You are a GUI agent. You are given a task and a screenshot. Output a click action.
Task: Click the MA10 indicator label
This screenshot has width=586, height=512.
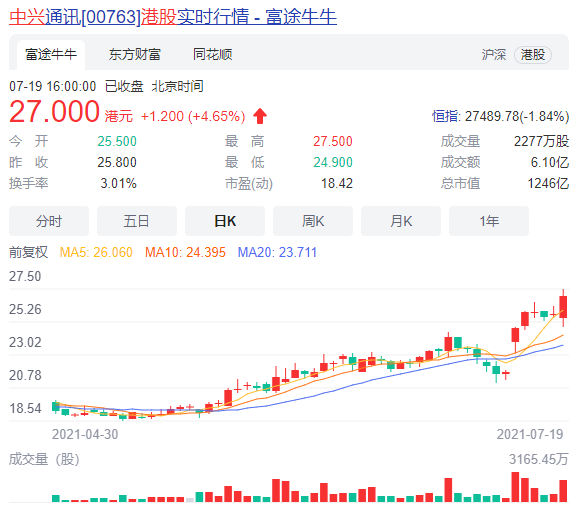(185, 252)
